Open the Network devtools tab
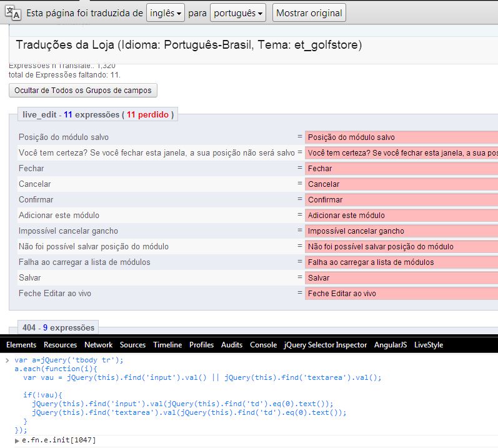Viewport: 498px width, 448px height. pyautogui.click(x=99, y=345)
